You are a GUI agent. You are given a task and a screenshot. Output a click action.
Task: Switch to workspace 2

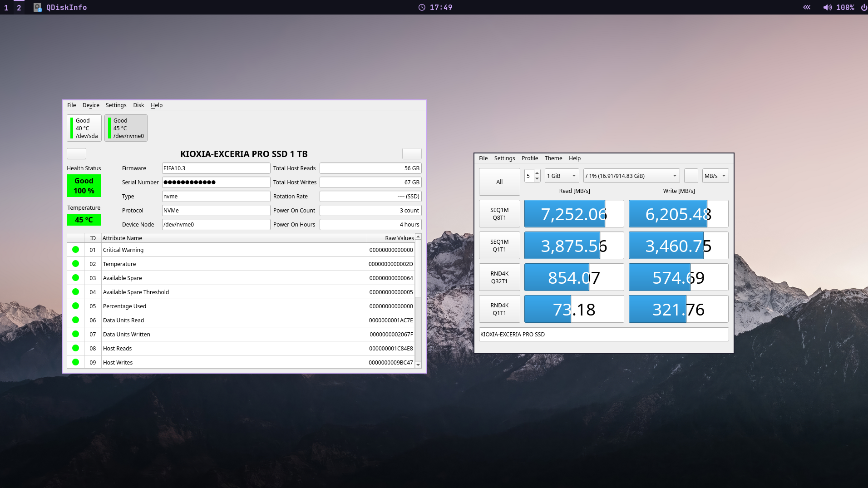pos(19,7)
